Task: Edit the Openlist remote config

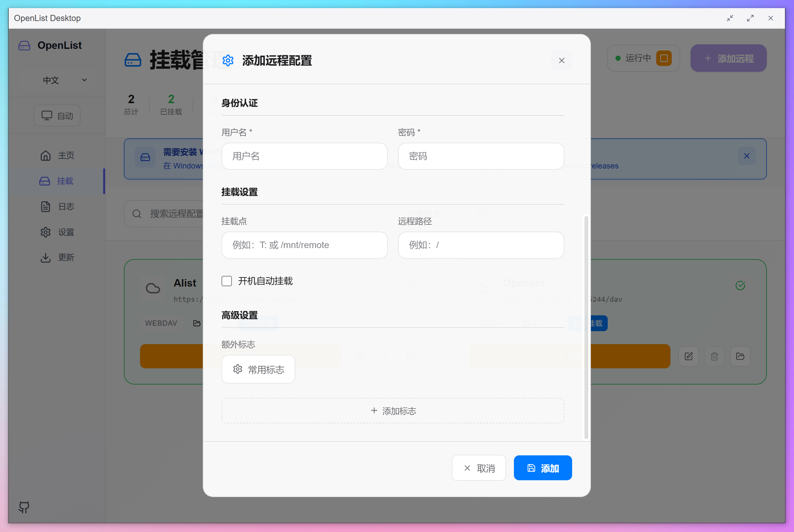Action: [x=689, y=356]
